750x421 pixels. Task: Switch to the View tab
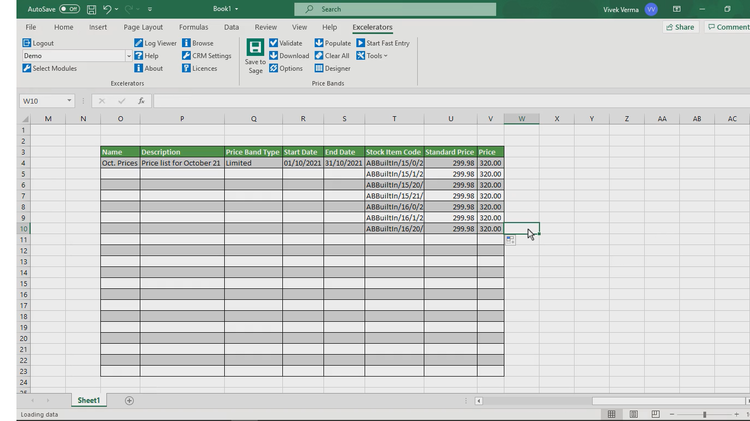pos(299,27)
